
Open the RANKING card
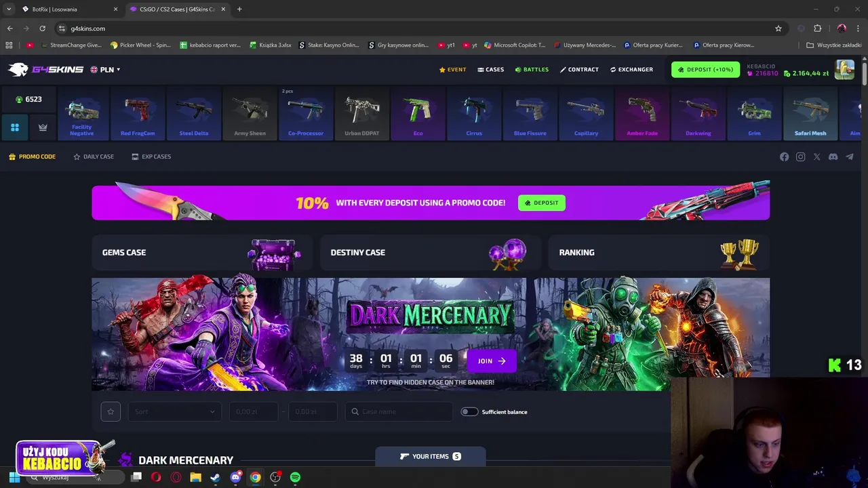pyautogui.click(x=658, y=252)
